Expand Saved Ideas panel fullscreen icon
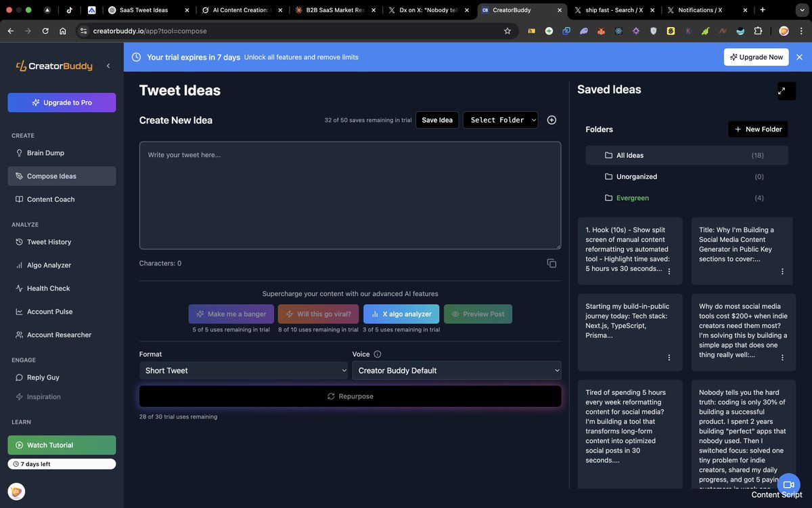The image size is (812, 508). [786, 91]
